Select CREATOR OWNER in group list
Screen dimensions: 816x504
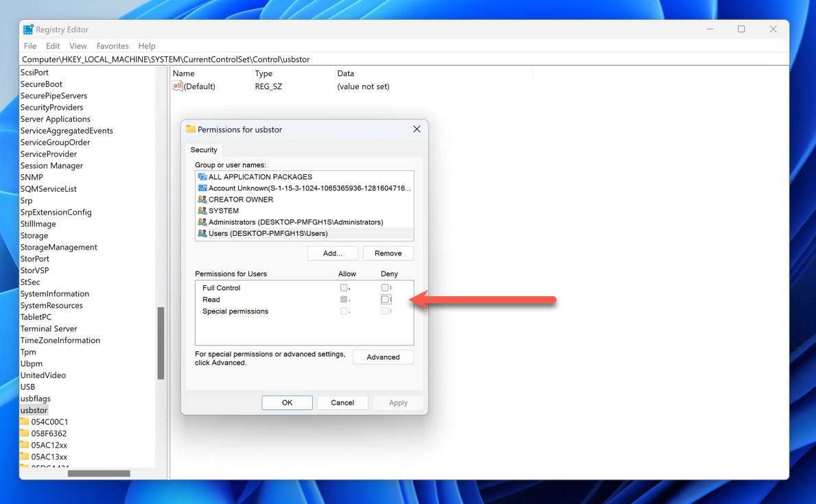click(x=305, y=200)
